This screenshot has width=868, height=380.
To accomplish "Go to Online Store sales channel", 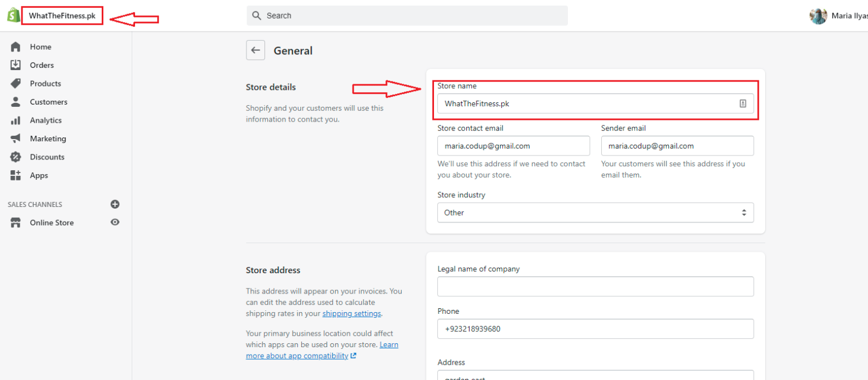I will 51,223.
